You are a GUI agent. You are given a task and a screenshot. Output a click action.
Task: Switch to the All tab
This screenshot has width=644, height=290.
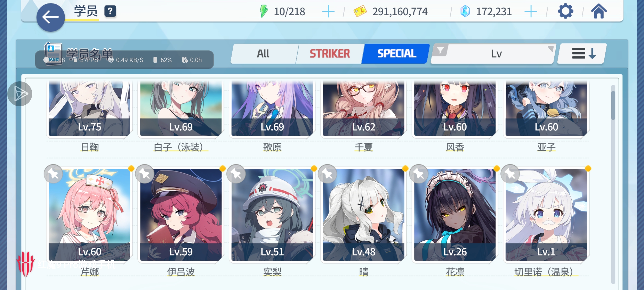click(x=263, y=54)
